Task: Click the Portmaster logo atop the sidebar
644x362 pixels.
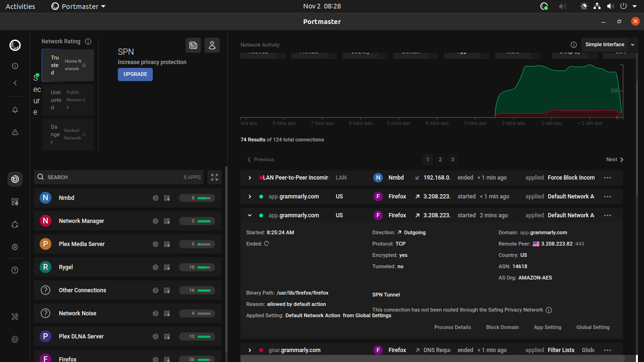Action: pos(15,45)
